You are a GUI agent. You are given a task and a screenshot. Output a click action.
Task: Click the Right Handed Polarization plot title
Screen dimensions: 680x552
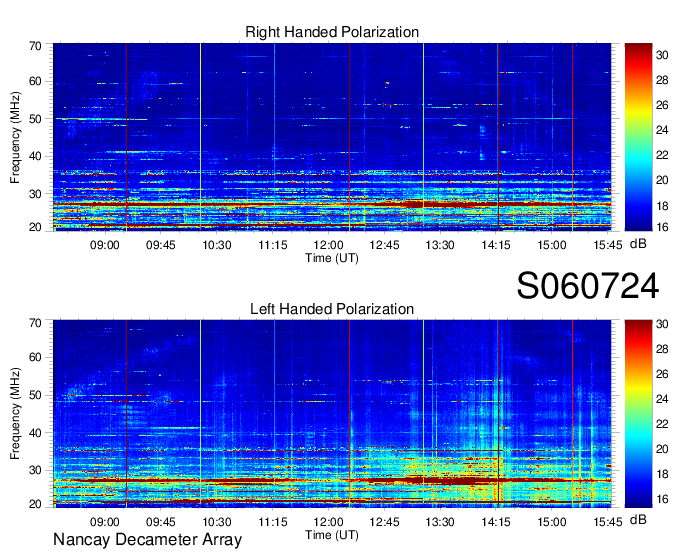click(x=332, y=32)
